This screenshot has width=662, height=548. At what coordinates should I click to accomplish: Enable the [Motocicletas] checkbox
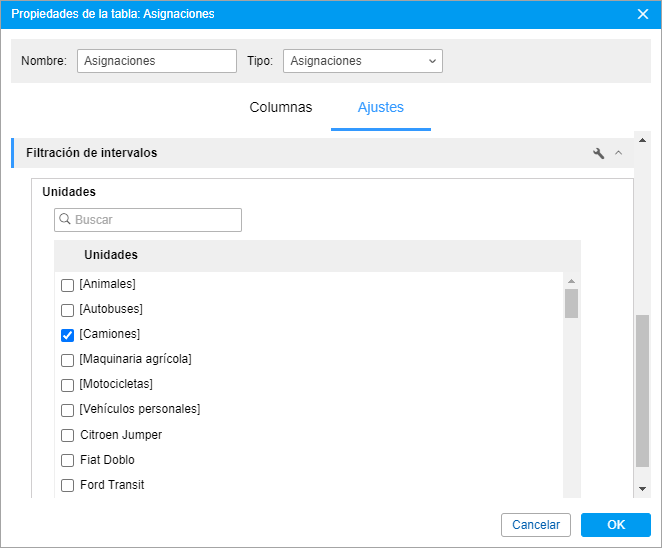(68, 385)
